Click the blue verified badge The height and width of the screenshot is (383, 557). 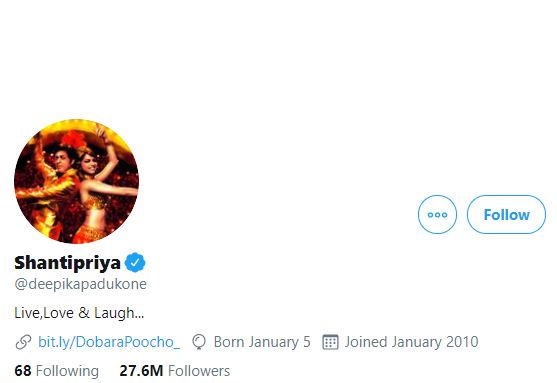click(x=135, y=263)
